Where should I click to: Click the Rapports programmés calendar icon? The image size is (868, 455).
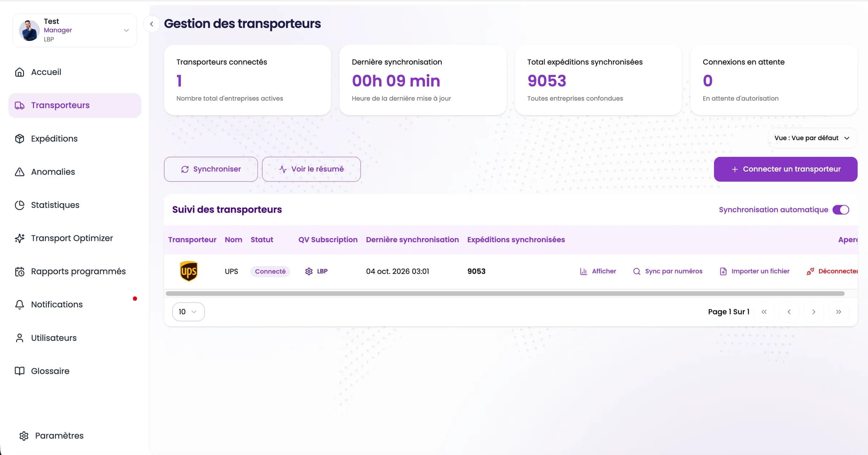[20, 271]
